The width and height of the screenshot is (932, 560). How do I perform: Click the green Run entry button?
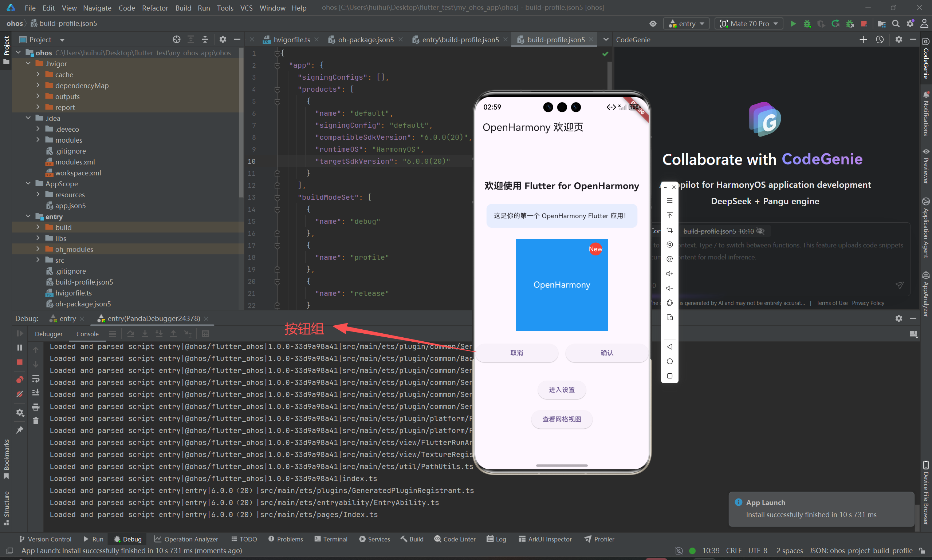793,23
